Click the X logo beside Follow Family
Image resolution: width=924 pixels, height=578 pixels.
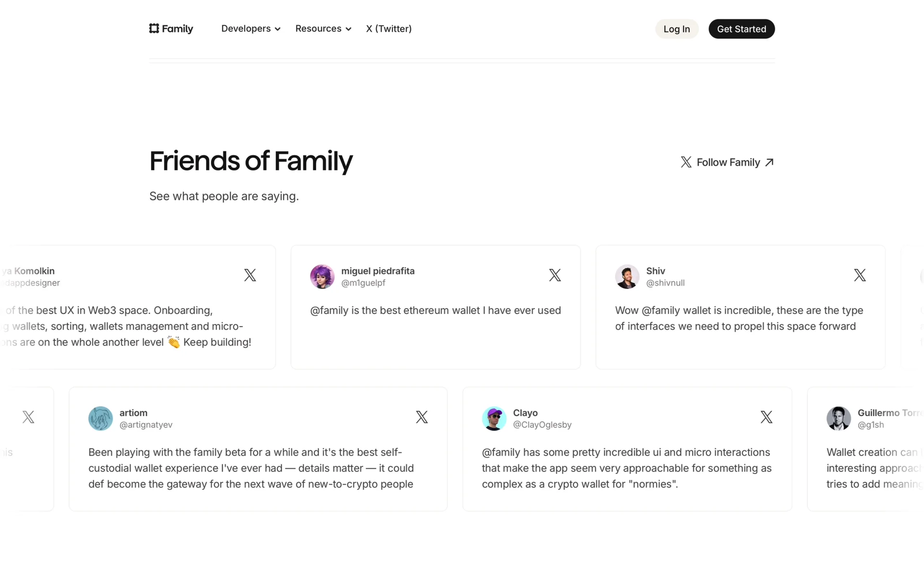pyautogui.click(x=686, y=162)
